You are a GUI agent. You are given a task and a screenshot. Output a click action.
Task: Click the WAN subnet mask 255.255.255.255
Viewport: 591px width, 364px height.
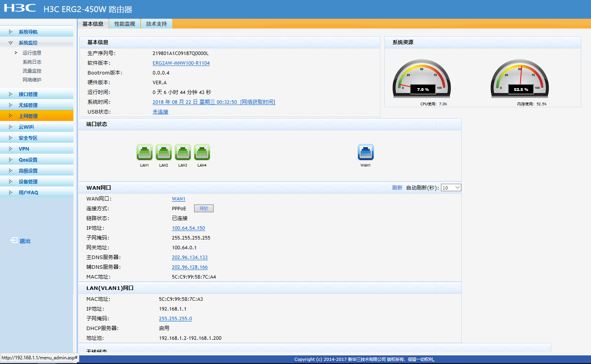click(191, 238)
